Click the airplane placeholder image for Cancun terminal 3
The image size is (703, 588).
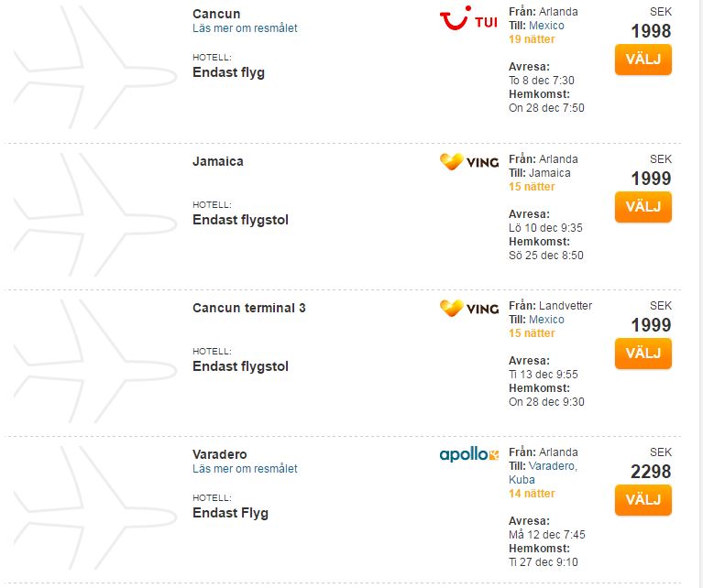pyautogui.click(x=94, y=361)
